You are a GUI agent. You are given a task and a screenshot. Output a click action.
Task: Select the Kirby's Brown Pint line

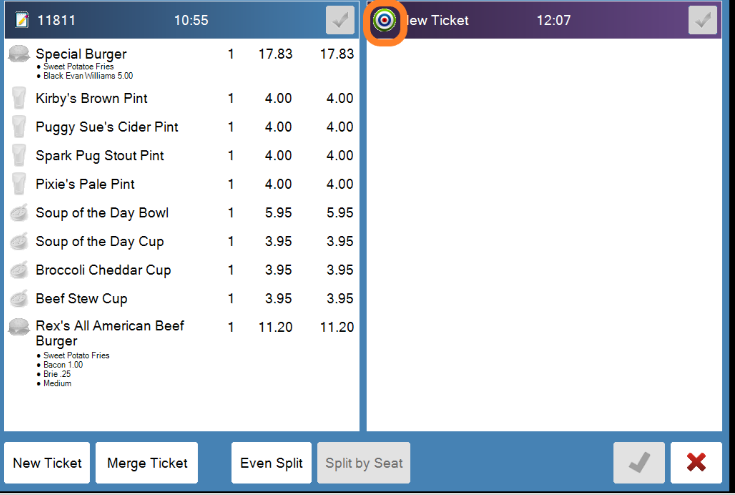coord(181,98)
